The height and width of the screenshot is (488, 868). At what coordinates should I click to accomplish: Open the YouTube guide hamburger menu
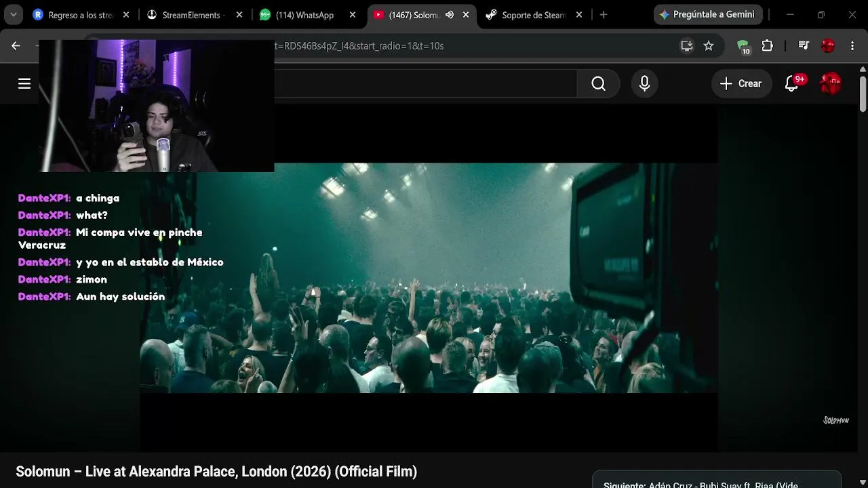(24, 83)
